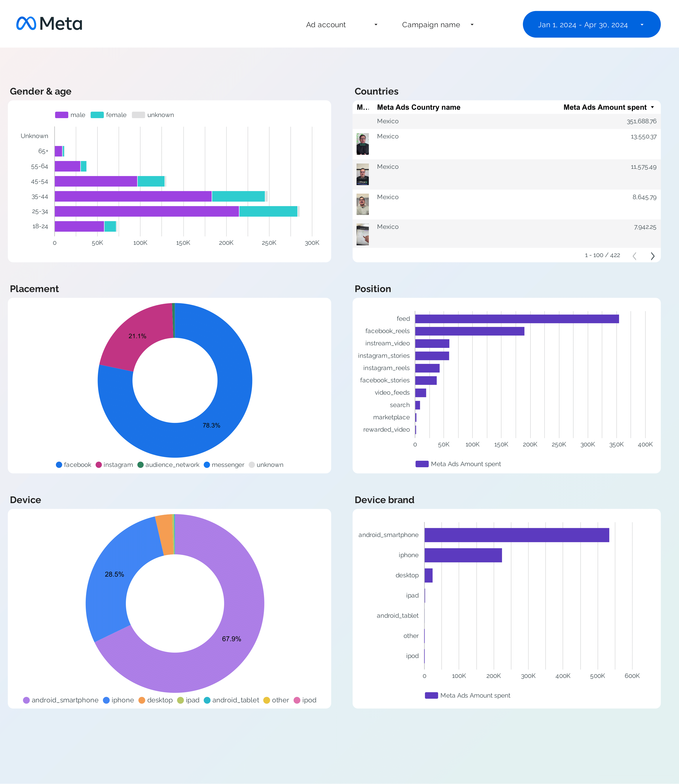Go to previous countries table page
The height and width of the screenshot is (784, 679).
[x=634, y=256]
